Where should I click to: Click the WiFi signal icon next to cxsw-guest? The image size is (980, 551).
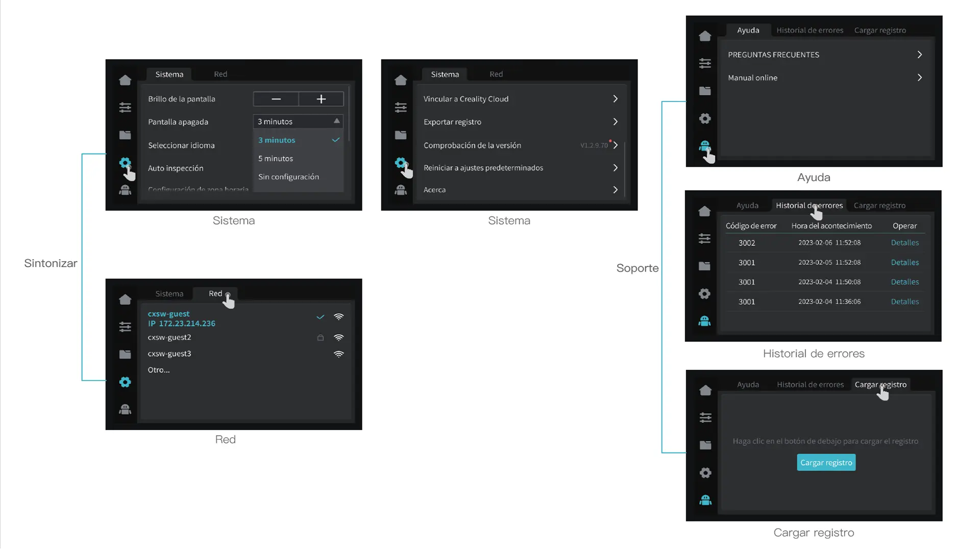point(338,317)
